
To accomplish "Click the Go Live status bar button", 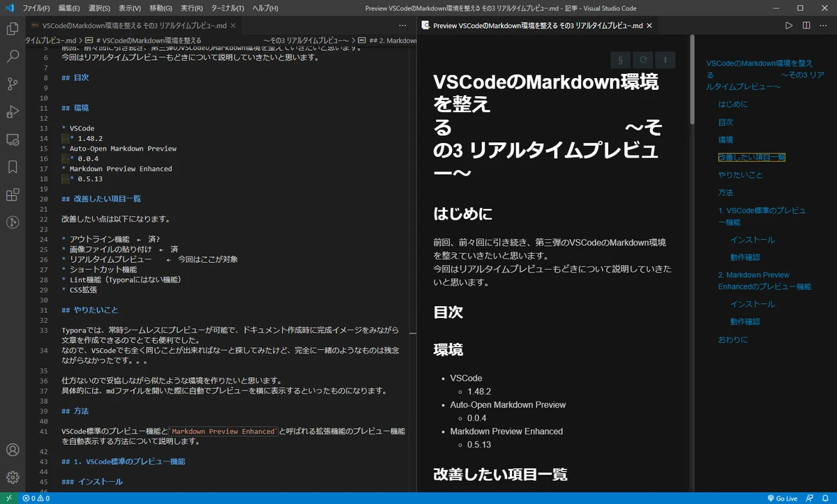I will pos(782,498).
